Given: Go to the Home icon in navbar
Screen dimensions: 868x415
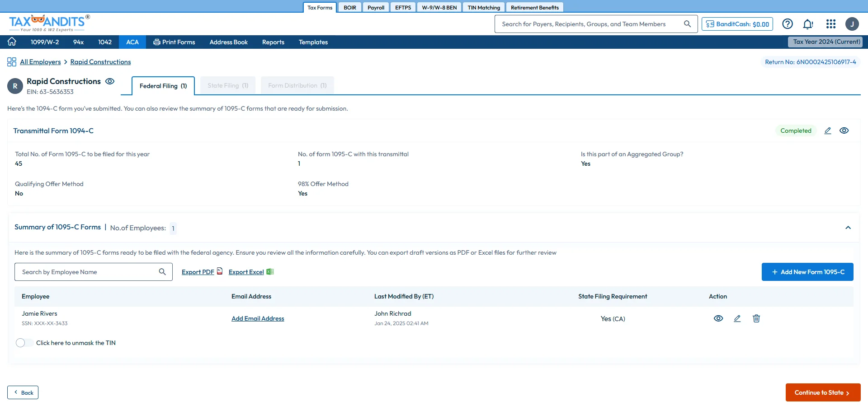Looking at the screenshot, I should coord(12,42).
